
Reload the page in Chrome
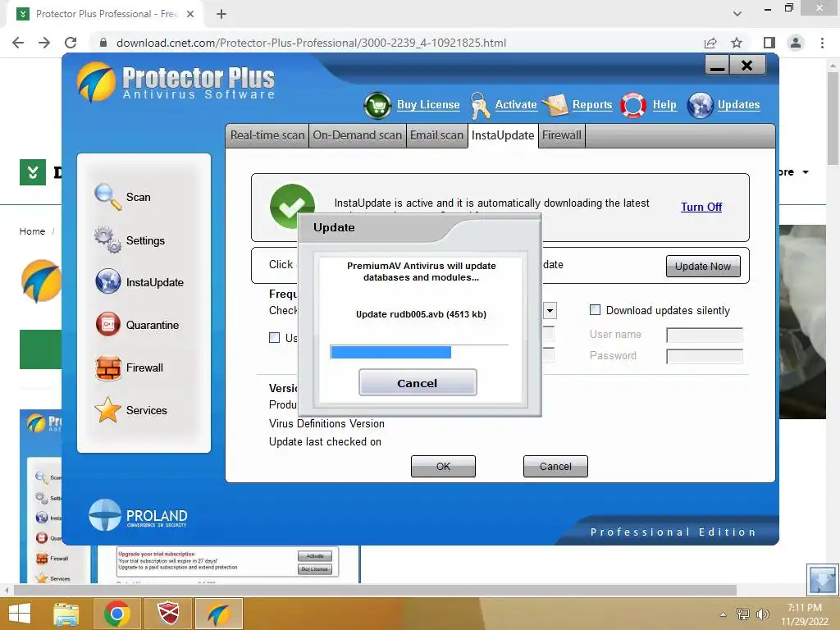(71, 43)
